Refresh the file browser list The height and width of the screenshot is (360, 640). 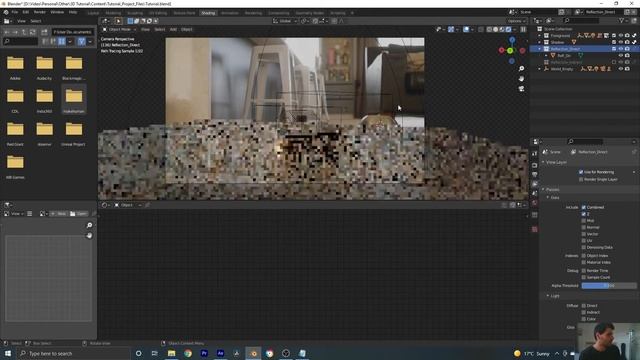33,32
